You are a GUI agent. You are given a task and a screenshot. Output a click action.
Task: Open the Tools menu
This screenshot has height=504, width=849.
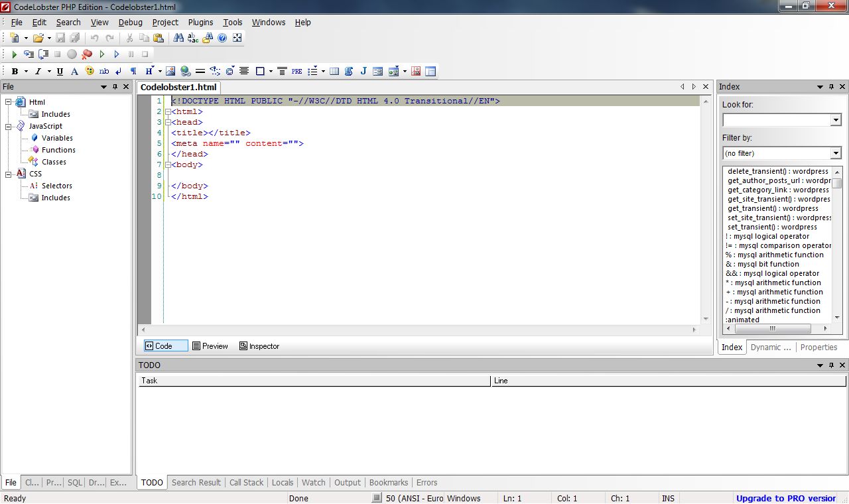pyautogui.click(x=233, y=22)
